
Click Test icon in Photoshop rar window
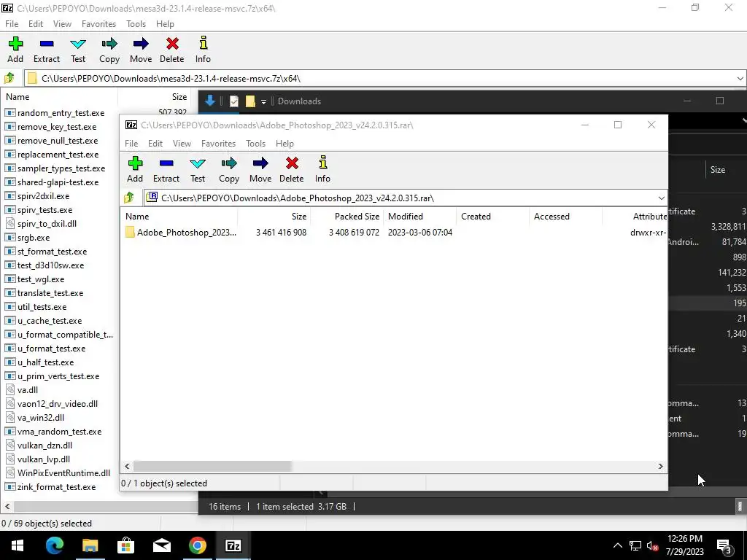pyautogui.click(x=198, y=163)
